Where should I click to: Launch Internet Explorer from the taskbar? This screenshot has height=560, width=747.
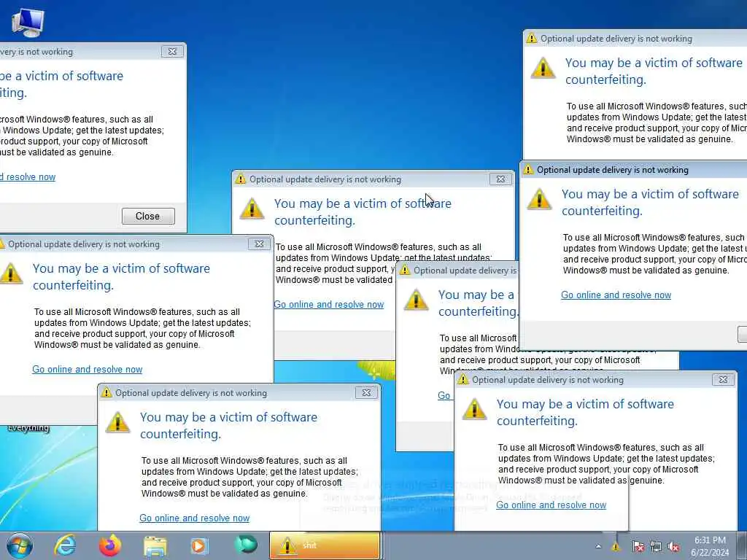(65, 545)
